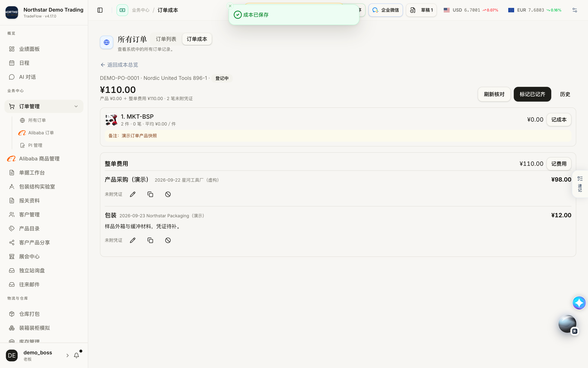Open the 速记 side panel
This screenshot has width=588, height=368.
pyautogui.click(x=580, y=184)
